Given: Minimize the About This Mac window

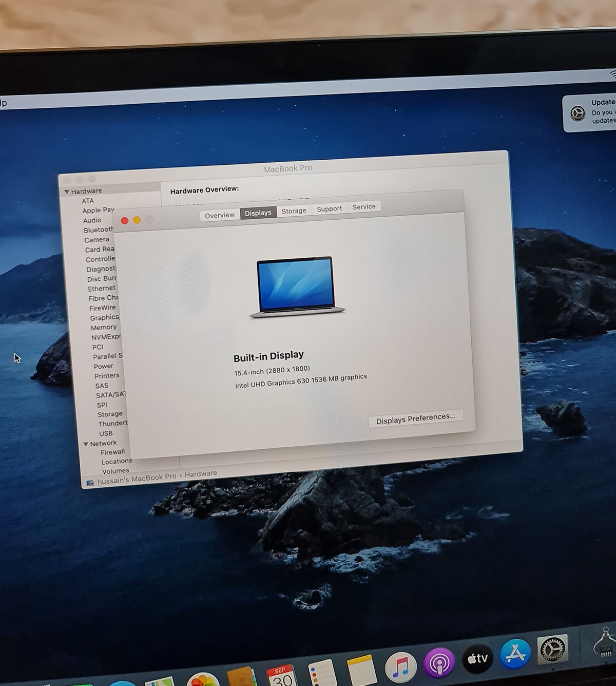Looking at the screenshot, I should point(137,220).
